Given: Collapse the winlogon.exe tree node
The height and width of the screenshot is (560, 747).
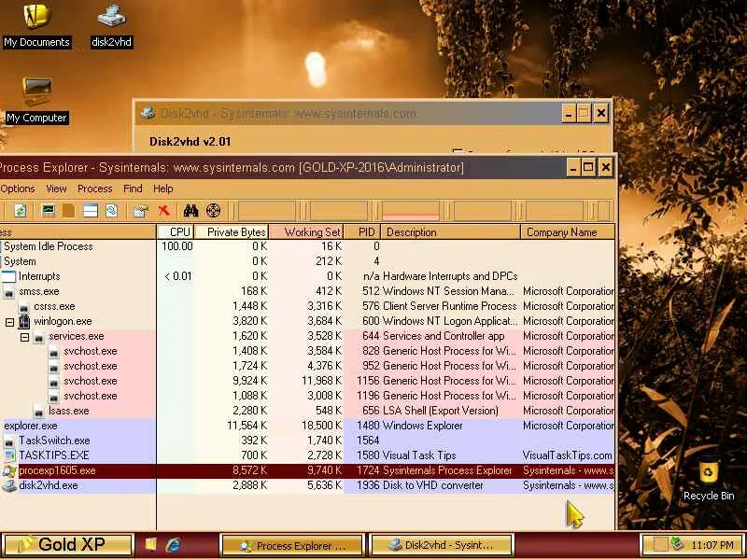Looking at the screenshot, I should [9, 322].
